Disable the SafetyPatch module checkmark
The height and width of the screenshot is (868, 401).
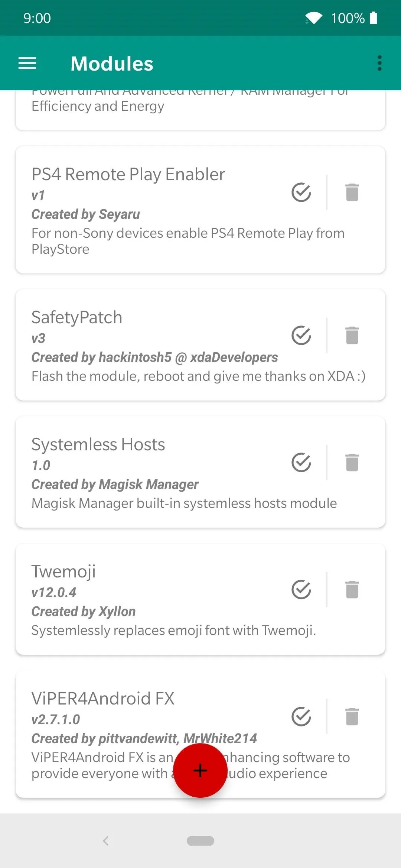(301, 335)
